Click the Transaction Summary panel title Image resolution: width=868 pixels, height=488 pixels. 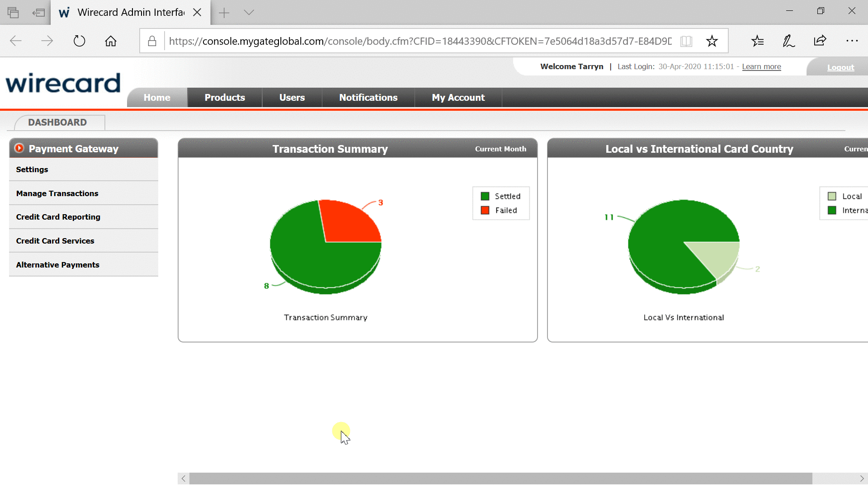point(330,149)
